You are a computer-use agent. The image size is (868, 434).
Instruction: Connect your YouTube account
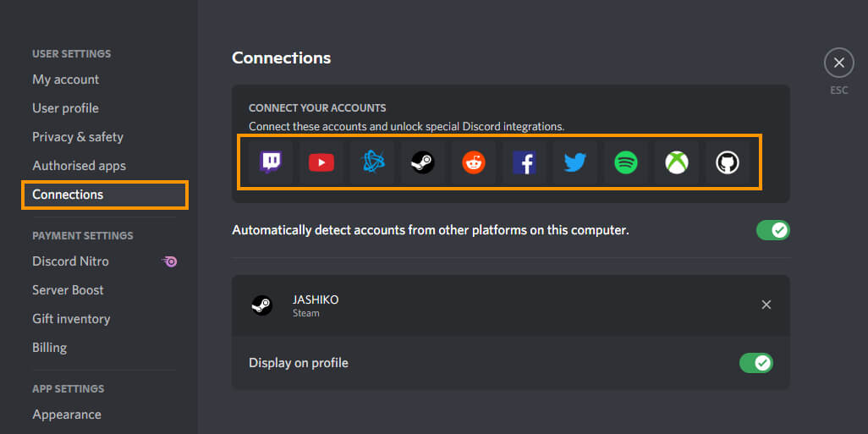[321, 162]
